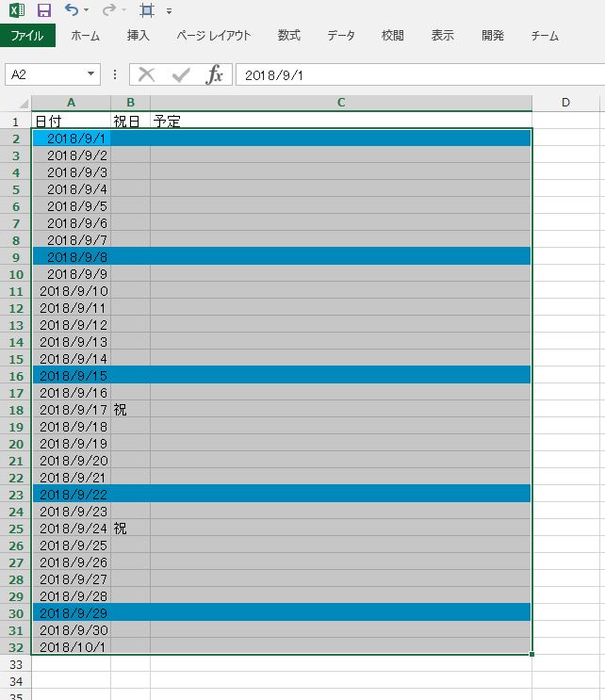This screenshot has height=700, width=605.
Task: Select cell containing 2018/9/27
Action: pyautogui.click(x=72, y=579)
